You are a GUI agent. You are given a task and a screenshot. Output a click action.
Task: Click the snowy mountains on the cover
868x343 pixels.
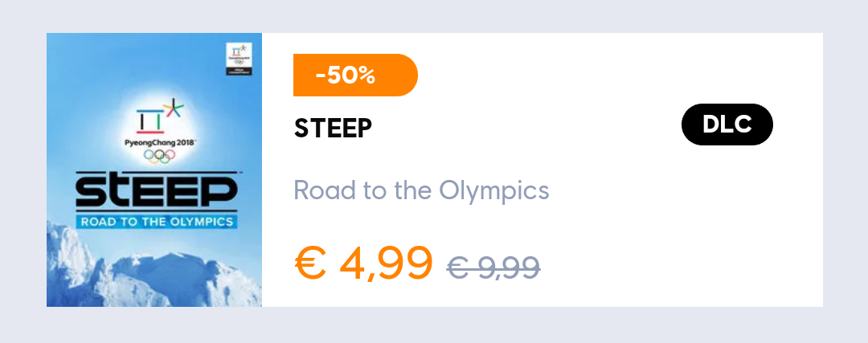(154, 271)
